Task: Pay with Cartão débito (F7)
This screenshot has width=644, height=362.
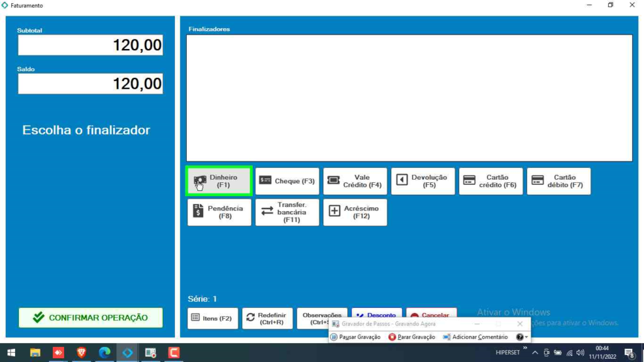Action: 558,181
